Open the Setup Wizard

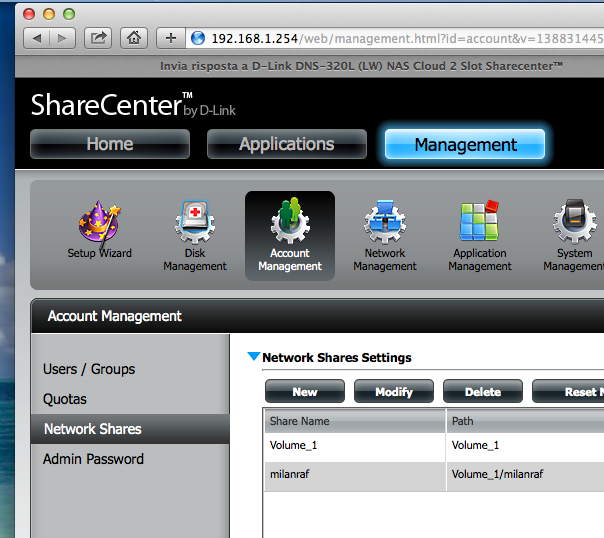pos(99,230)
